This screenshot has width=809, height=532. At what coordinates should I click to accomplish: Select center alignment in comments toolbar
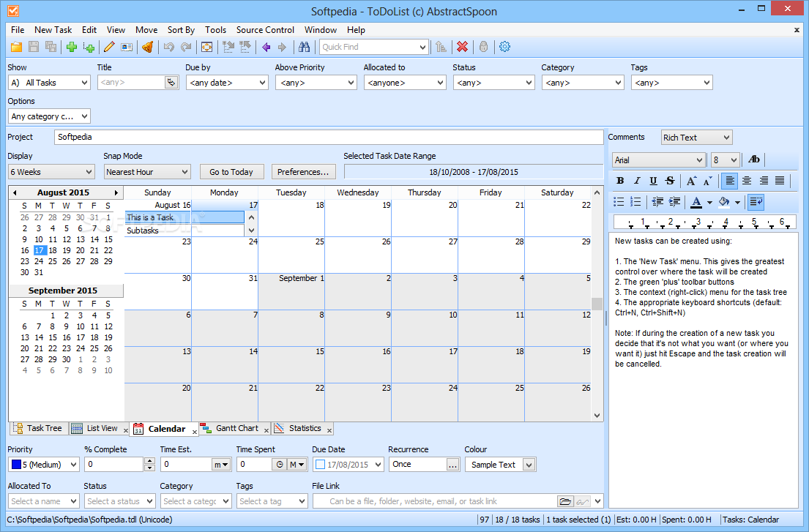click(x=747, y=181)
